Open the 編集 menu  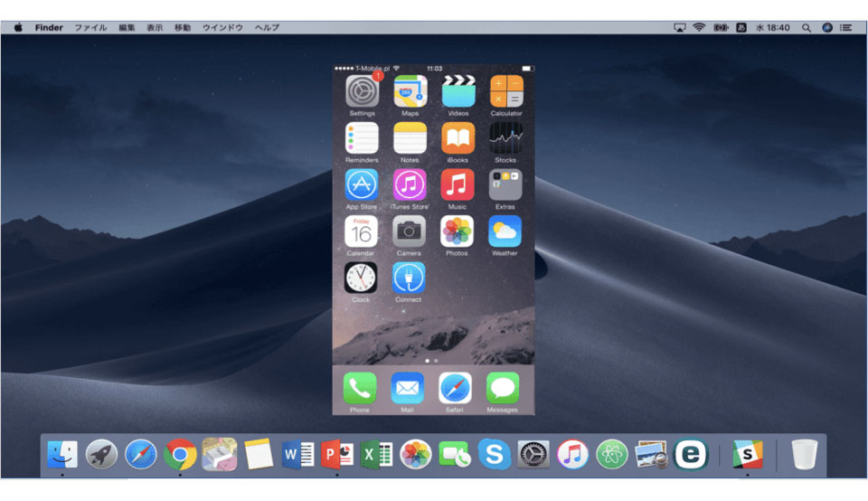point(127,28)
